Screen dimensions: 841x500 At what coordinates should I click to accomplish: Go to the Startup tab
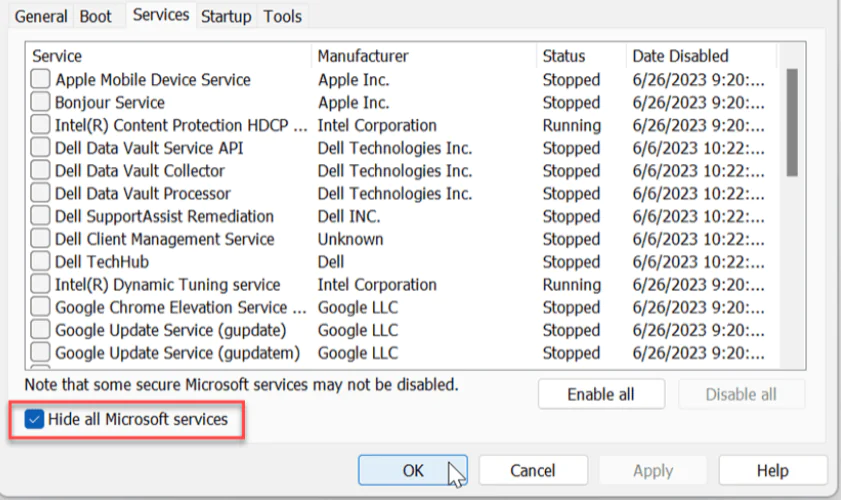[x=226, y=17]
